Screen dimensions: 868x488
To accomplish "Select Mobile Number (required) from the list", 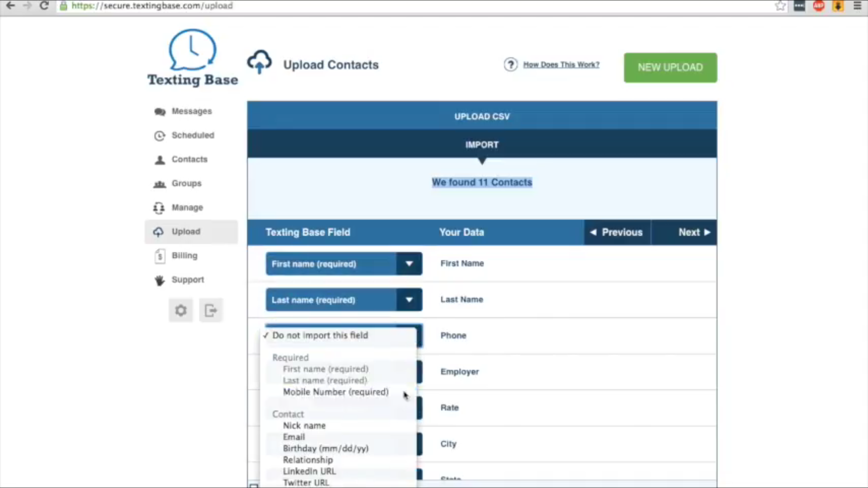I will click(335, 392).
